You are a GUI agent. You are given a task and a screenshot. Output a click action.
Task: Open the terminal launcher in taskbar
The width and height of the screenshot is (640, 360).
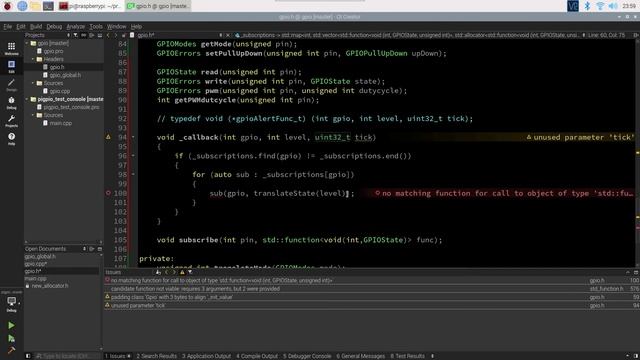tap(48, 6)
